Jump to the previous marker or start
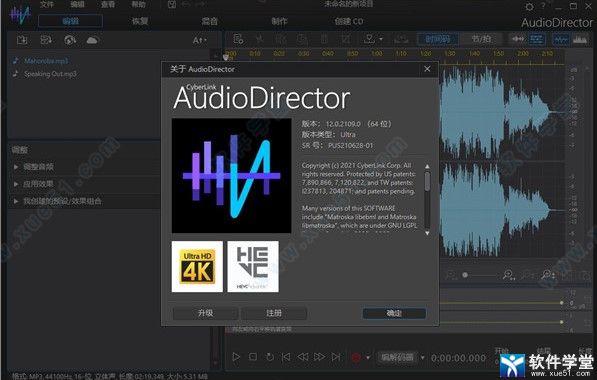Viewport: 597px width, 380px height. tap(286, 357)
